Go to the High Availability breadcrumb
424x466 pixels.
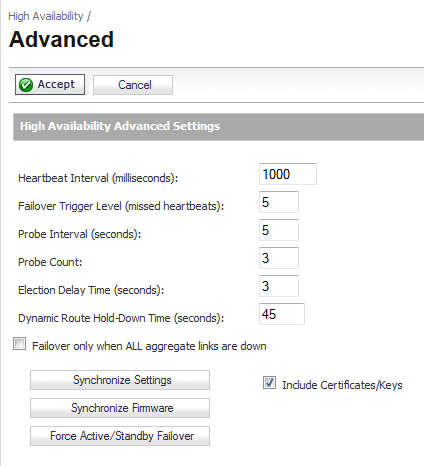point(46,16)
